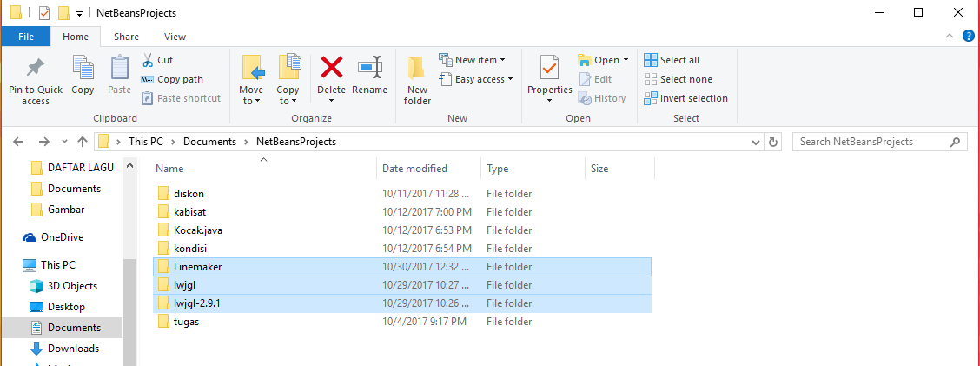Open the New item dropdown
This screenshot has width=980, height=366.
point(502,60)
